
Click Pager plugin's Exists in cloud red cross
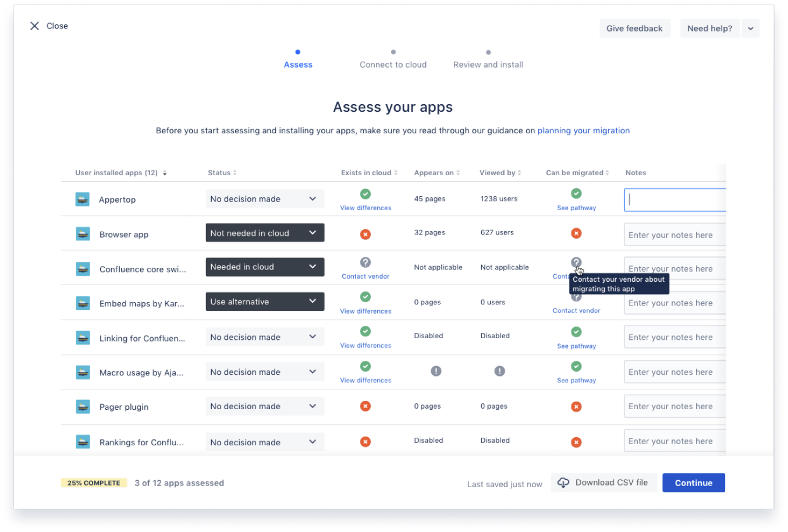365,406
